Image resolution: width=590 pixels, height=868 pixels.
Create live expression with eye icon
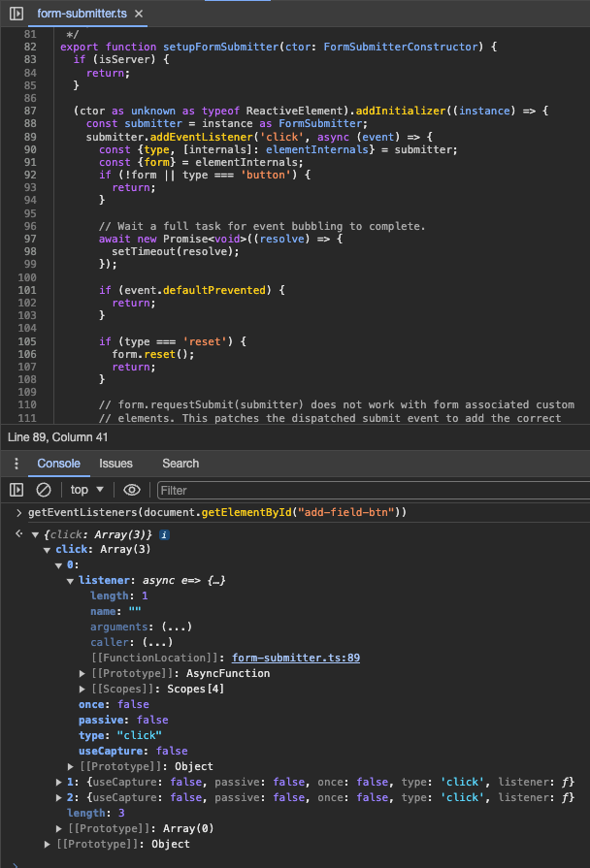click(x=131, y=490)
